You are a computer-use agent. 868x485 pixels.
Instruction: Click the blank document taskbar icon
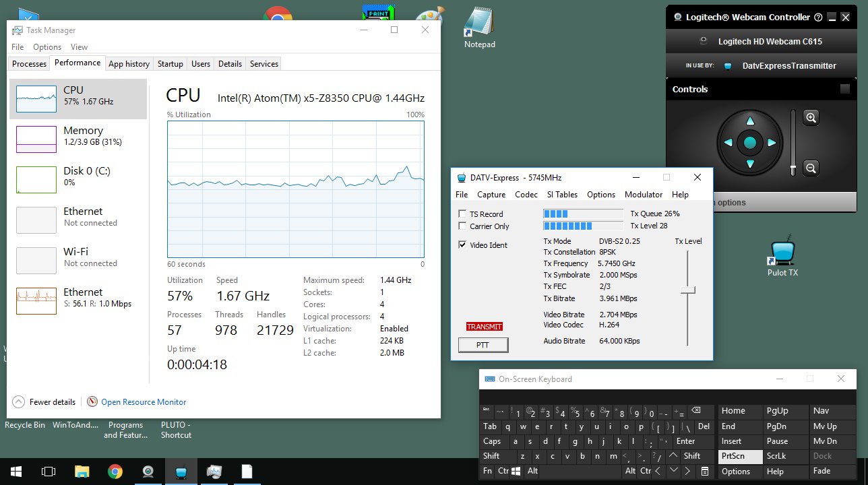coord(247,472)
